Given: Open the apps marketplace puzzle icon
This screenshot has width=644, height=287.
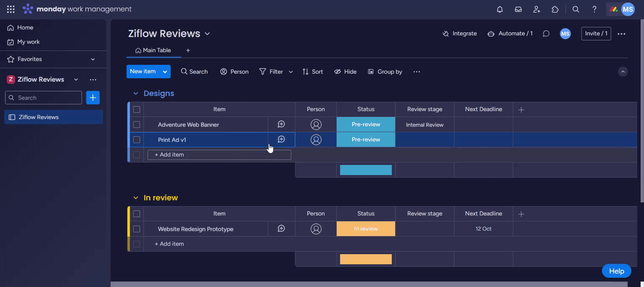Looking at the screenshot, I should (x=555, y=9).
